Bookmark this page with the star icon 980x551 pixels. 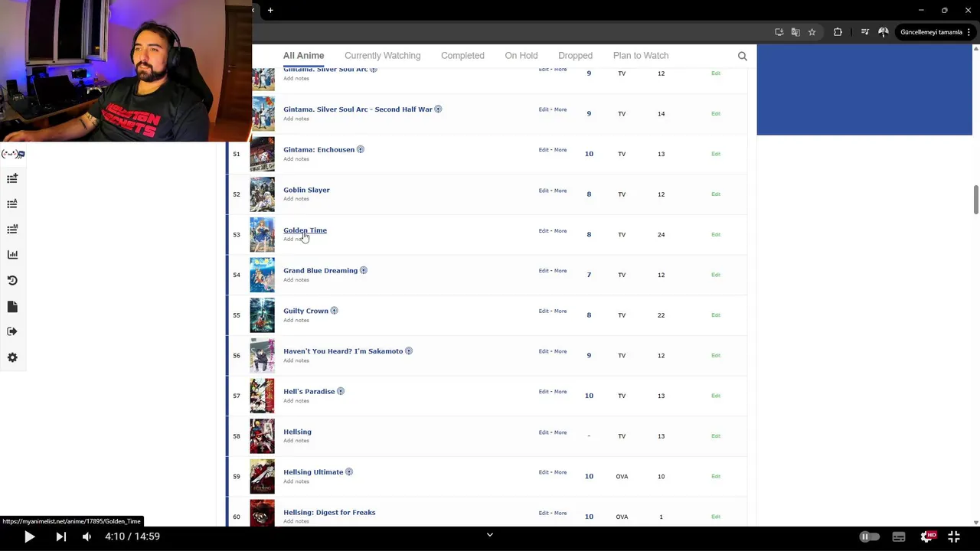812,32
